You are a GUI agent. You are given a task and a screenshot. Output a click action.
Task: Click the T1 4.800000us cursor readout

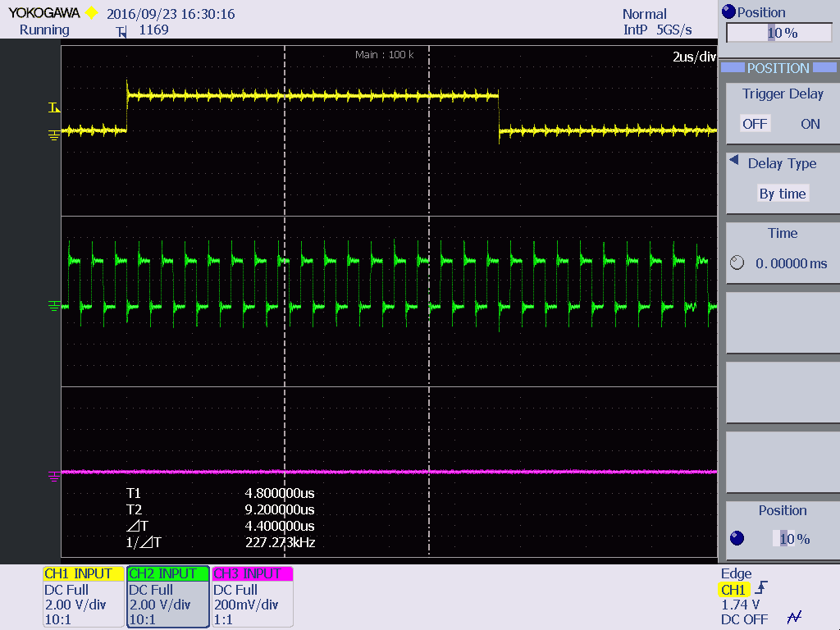point(280,493)
